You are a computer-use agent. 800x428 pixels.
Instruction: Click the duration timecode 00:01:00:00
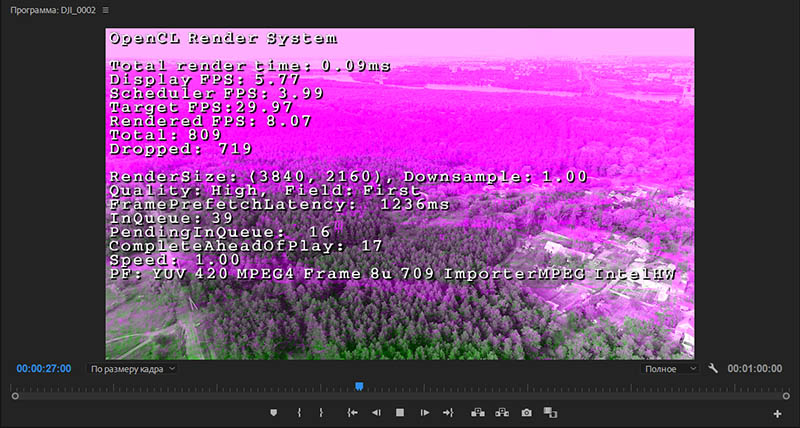pos(755,369)
